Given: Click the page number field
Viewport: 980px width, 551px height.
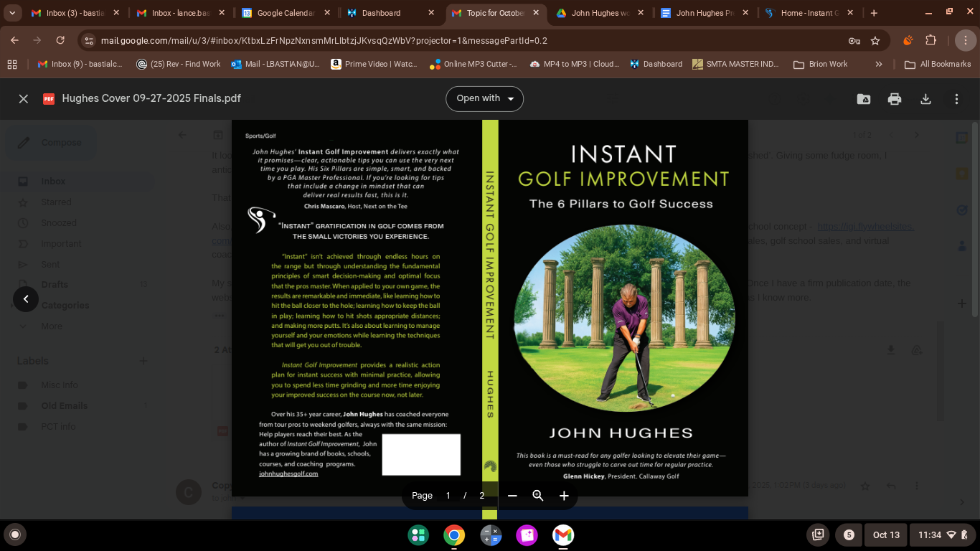Looking at the screenshot, I should [x=448, y=496].
